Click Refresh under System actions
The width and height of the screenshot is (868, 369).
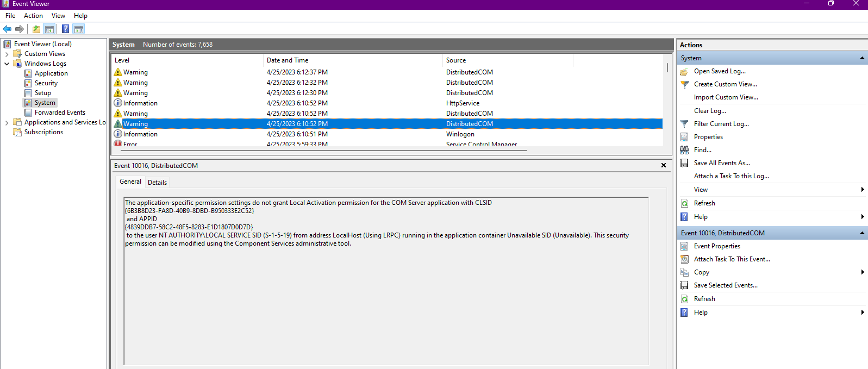click(x=704, y=203)
